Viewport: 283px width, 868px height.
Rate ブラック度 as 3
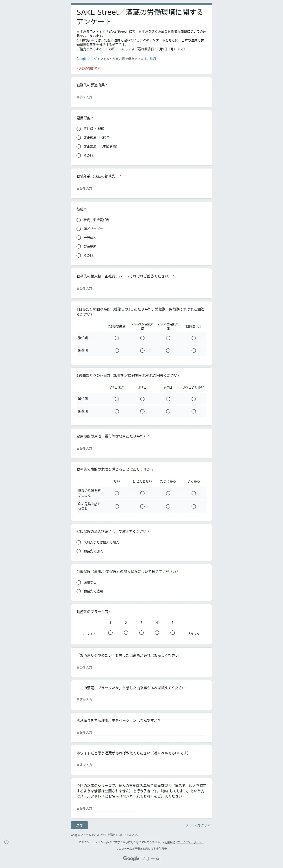(x=141, y=632)
